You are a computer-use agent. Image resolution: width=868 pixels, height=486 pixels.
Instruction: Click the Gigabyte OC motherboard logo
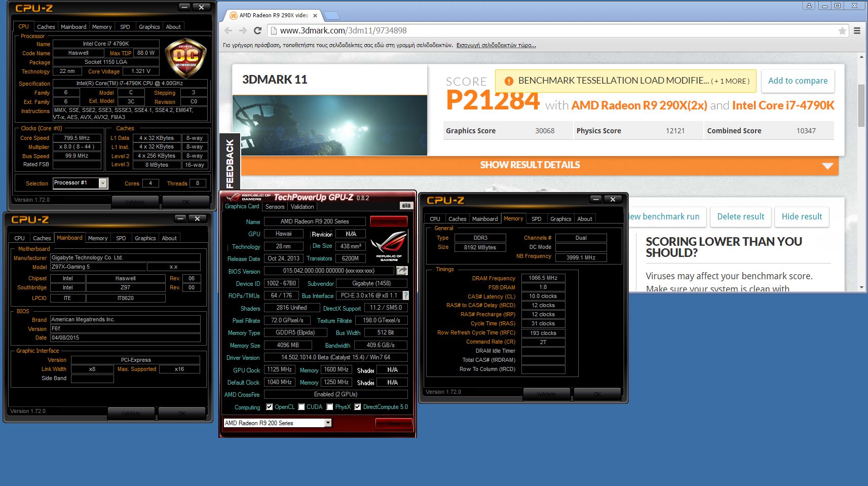pos(185,58)
